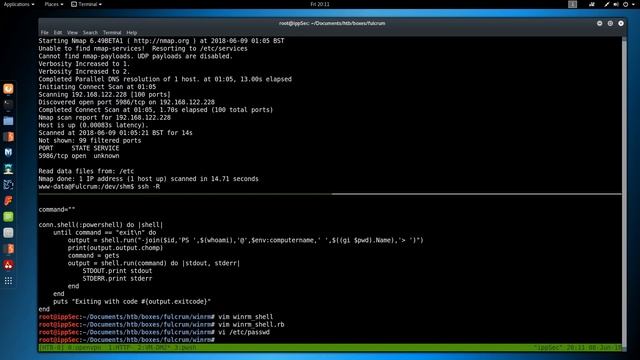This screenshot has height=360, width=640.
Task: Click '5986/tcp open unknown' line
Action: point(79,156)
